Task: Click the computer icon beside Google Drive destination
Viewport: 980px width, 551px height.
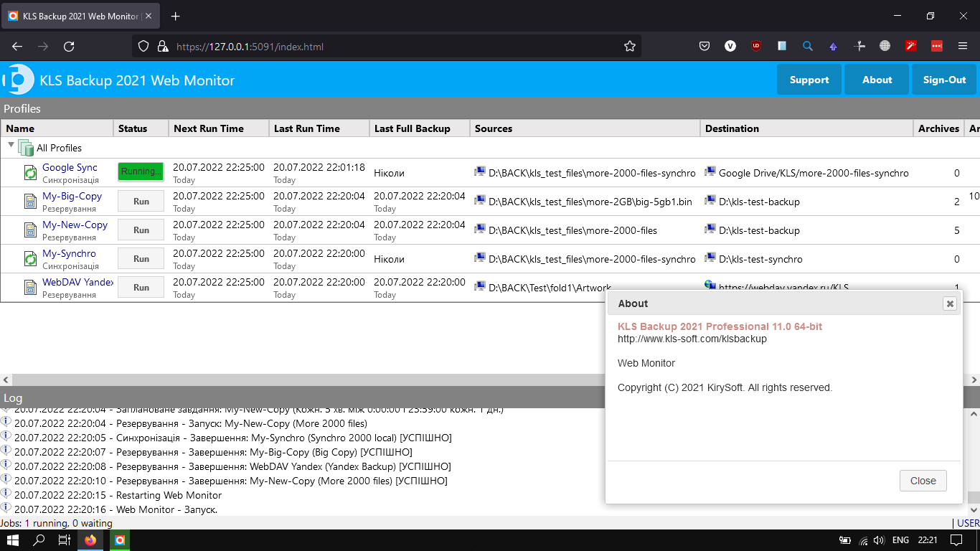Action: [710, 171]
